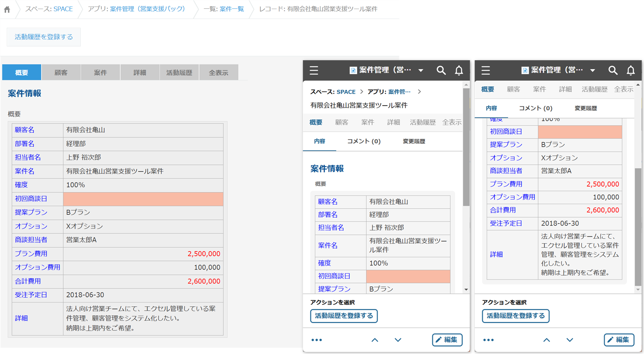Click highlighted 初回商談日 cell on desktop
Image resolution: width=644 pixels, height=354 pixels.
tap(143, 199)
